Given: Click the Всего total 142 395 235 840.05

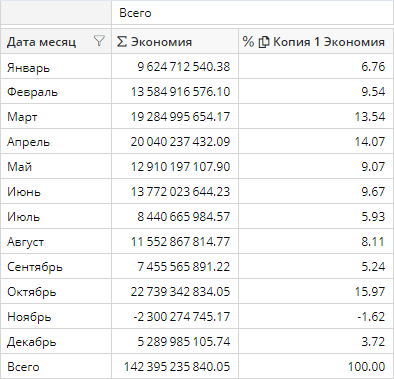Looking at the screenshot, I should (177, 367).
